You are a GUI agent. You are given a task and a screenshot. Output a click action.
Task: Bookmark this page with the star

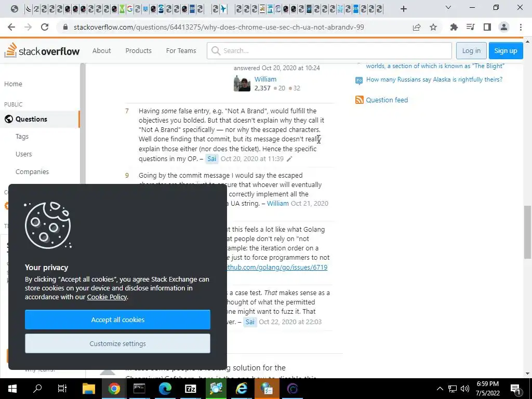(x=433, y=27)
